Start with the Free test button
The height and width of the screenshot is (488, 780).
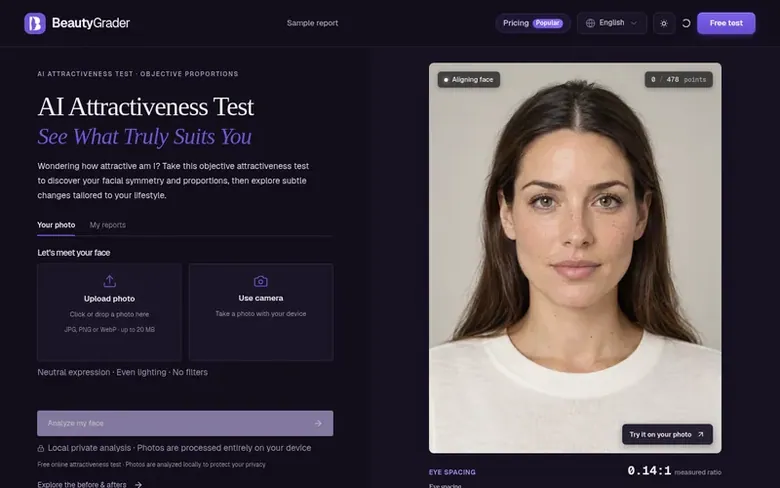pos(726,23)
